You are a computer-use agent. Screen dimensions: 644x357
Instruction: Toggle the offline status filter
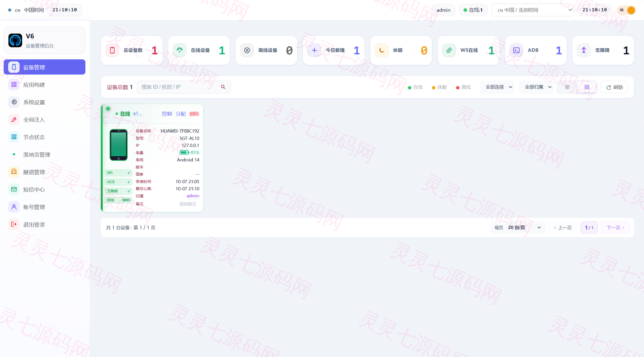tap(463, 87)
